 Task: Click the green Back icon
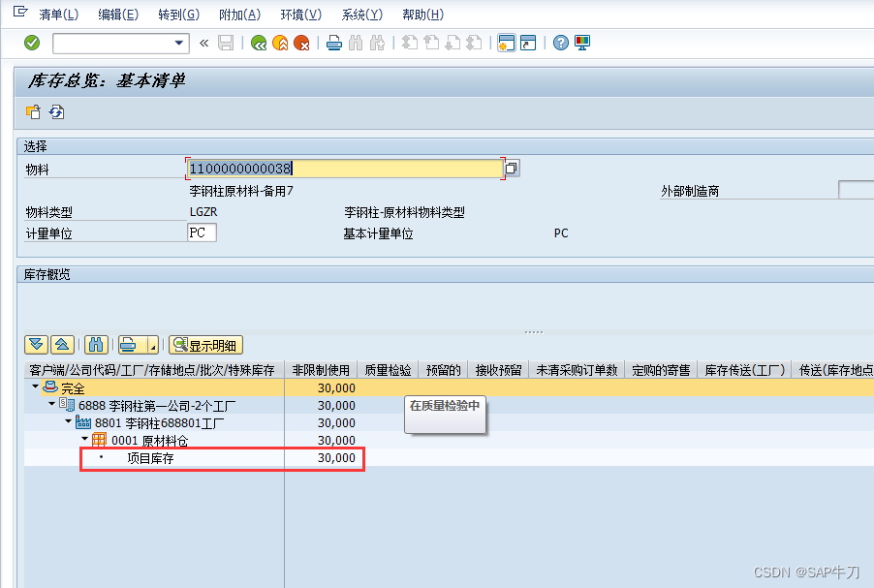(259, 43)
